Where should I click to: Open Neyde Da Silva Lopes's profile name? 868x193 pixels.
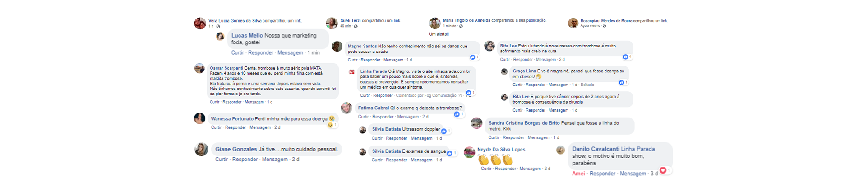501,150
